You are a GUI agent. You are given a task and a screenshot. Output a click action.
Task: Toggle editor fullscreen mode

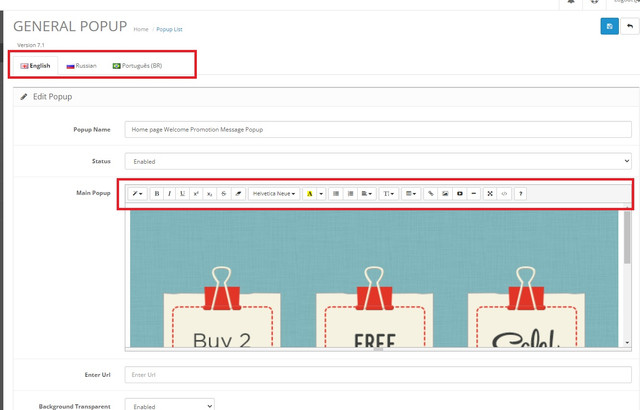coord(490,194)
